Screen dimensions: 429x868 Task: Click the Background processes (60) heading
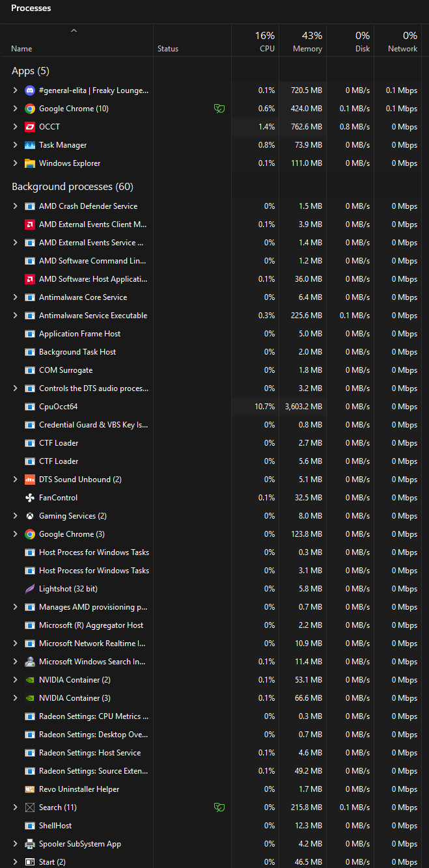[x=72, y=187]
